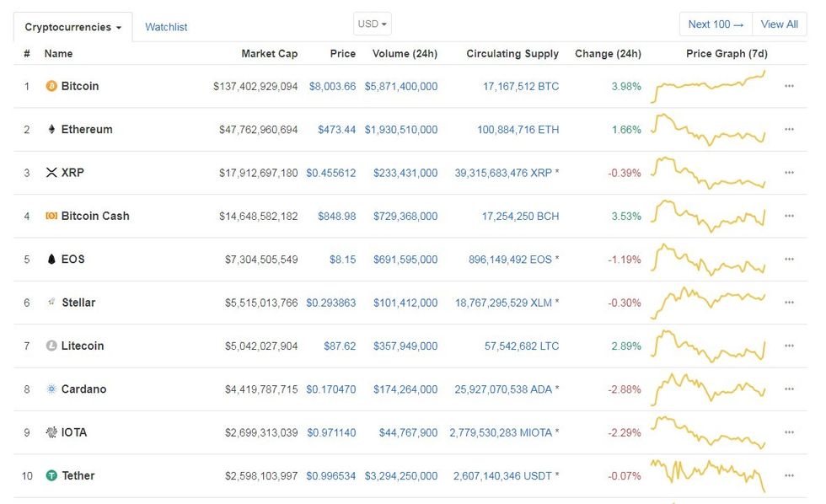This screenshot has height=504, width=826.
Task: Click the Litecoin coin icon
Action: [x=51, y=346]
